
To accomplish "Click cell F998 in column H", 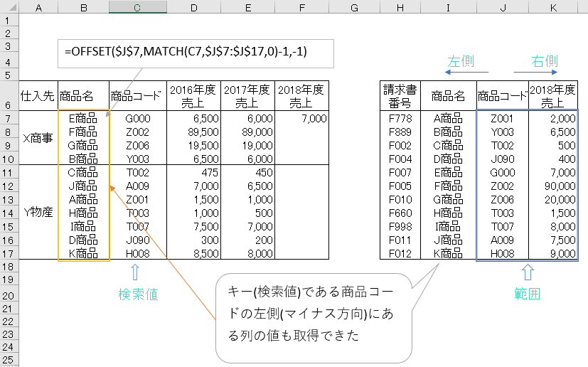I will click(400, 227).
